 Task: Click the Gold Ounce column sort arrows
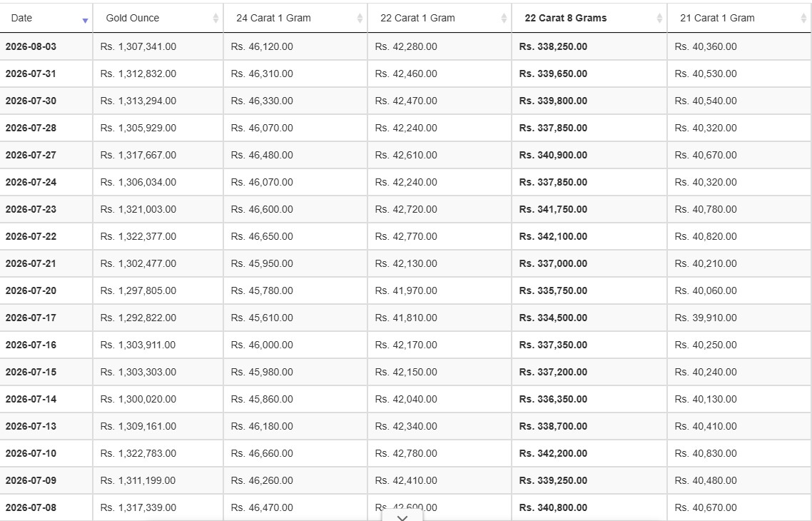click(x=215, y=18)
